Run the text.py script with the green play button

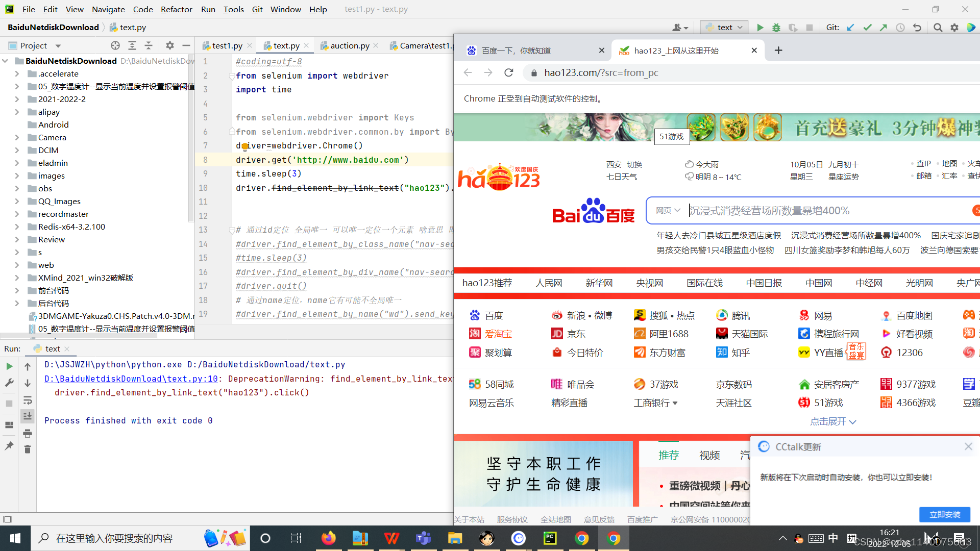tap(760, 27)
